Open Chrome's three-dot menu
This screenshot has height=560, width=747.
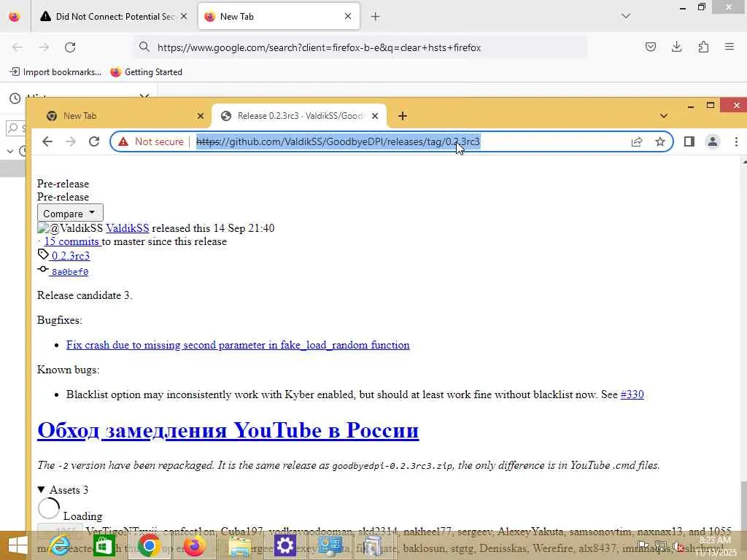click(736, 141)
